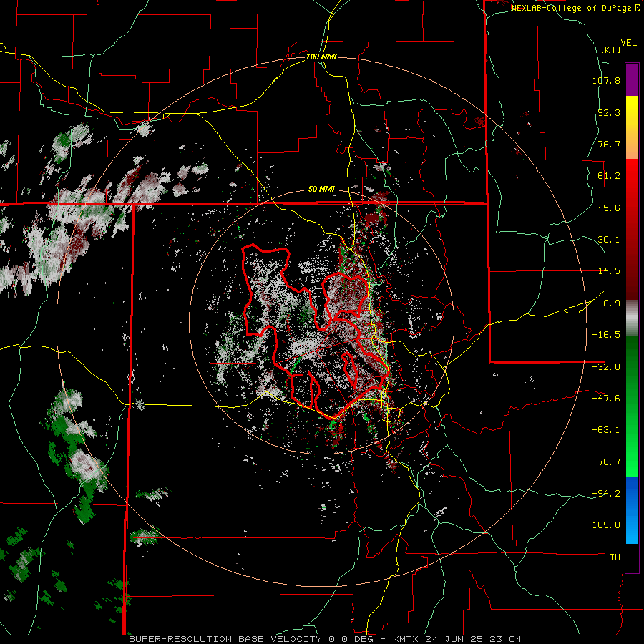Click the Super-Resolution Base Velocity caption text
Viewport: 644px width, 644px height.
326,639
